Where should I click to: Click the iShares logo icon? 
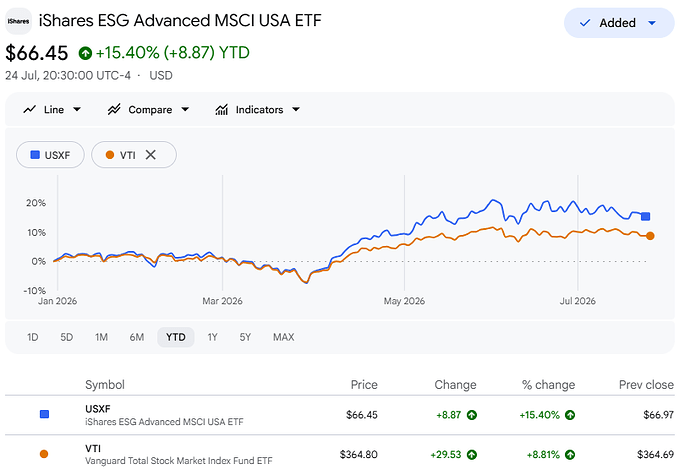(18, 21)
